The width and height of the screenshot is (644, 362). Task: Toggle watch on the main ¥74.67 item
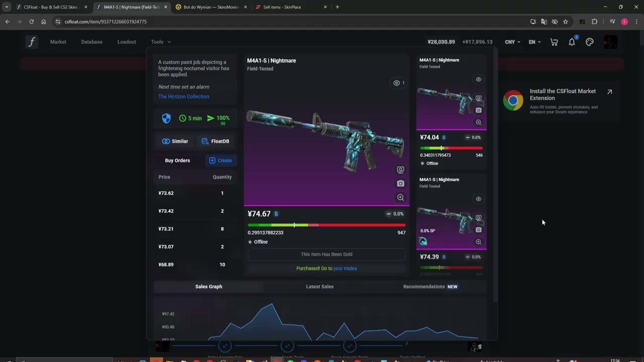[399, 83]
